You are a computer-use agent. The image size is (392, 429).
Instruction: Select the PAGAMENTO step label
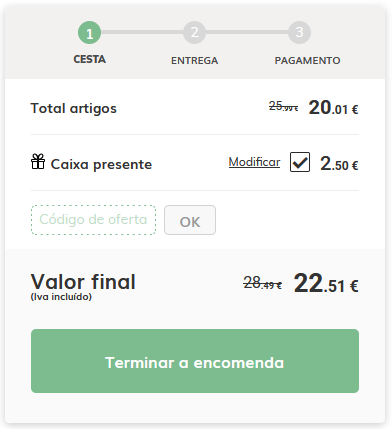pos(307,60)
